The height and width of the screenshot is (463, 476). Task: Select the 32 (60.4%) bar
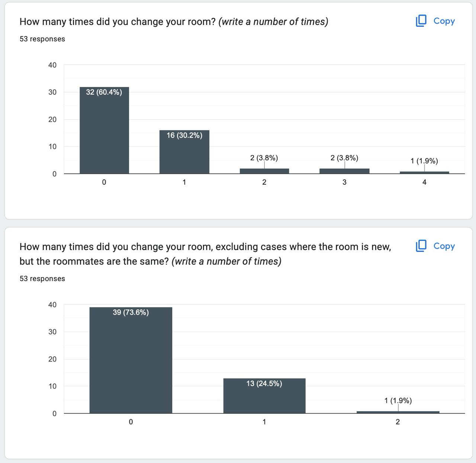click(104, 130)
